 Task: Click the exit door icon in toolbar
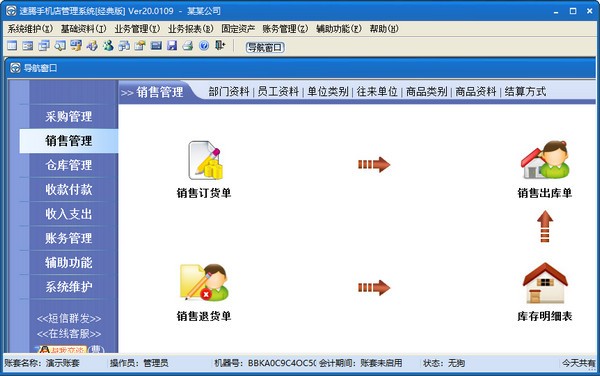click(220, 46)
